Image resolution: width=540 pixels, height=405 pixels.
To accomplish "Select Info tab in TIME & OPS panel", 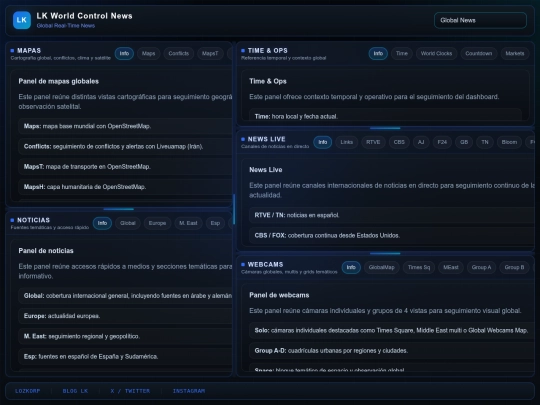I will point(378,53).
